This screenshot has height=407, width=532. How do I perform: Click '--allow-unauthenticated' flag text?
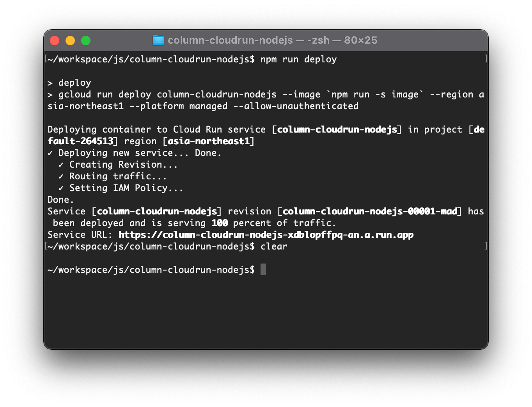click(296, 106)
